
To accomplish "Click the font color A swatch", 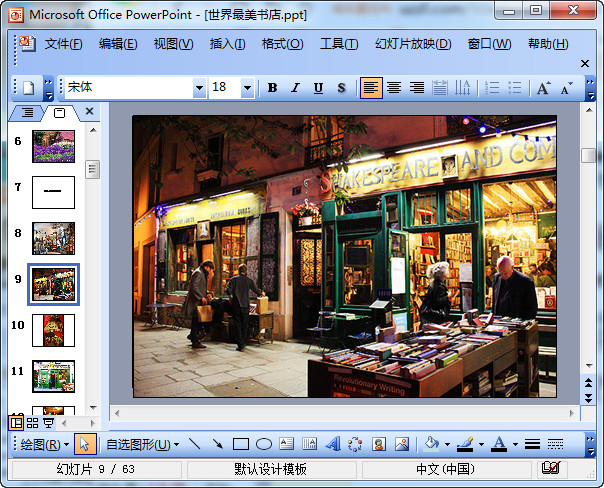I will tap(498, 444).
